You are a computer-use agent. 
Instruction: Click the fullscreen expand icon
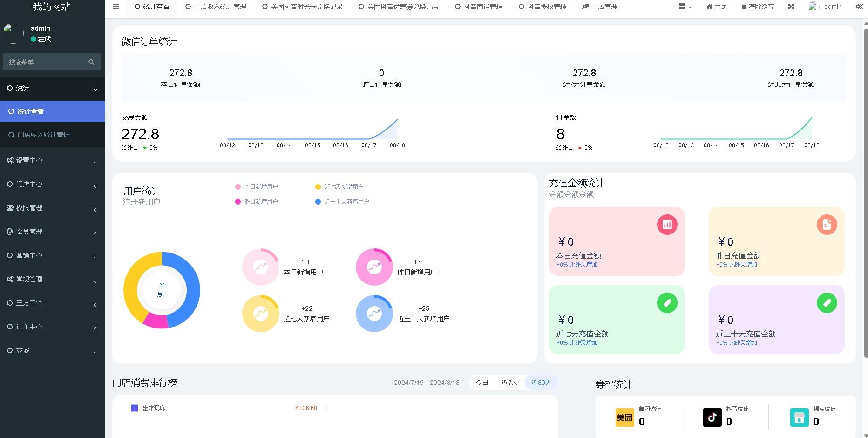(791, 7)
